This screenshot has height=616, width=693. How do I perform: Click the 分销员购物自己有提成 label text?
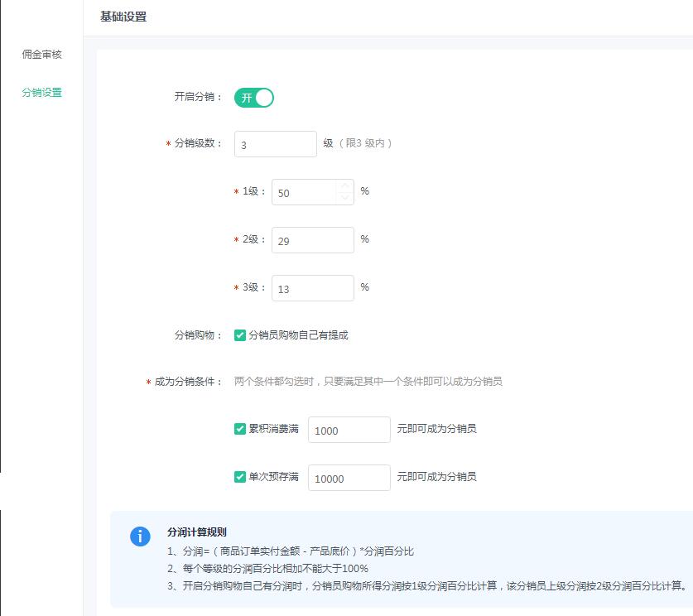pyautogui.click(x=298, y=335)
